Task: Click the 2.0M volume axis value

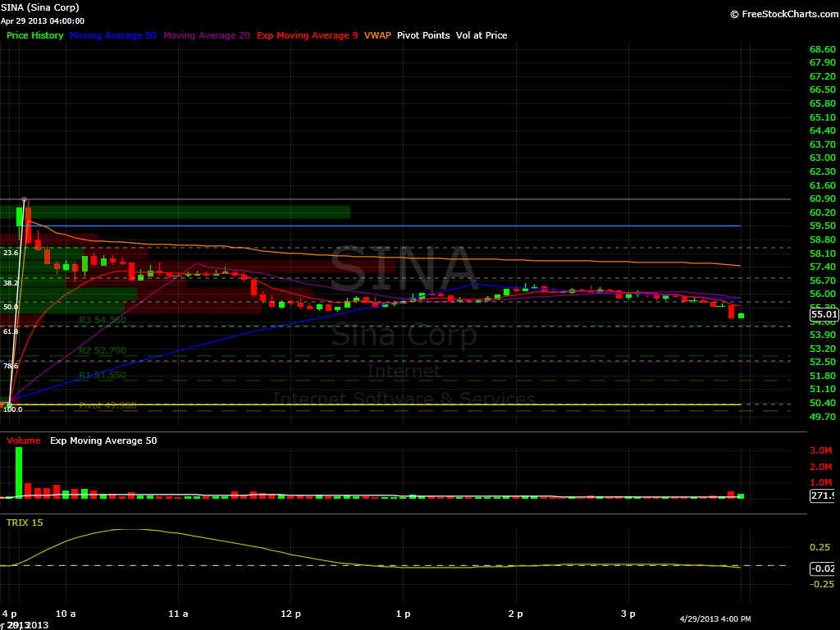Action: click(820, 467)
